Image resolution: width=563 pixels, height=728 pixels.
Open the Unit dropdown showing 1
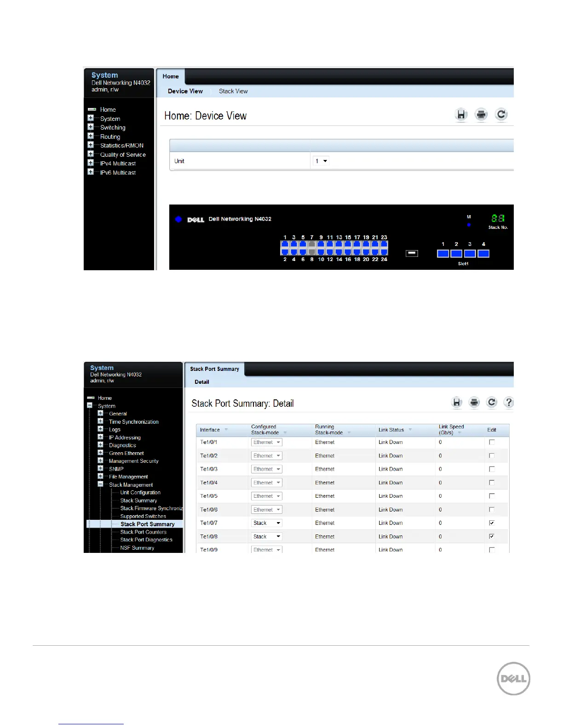(321, 161)
